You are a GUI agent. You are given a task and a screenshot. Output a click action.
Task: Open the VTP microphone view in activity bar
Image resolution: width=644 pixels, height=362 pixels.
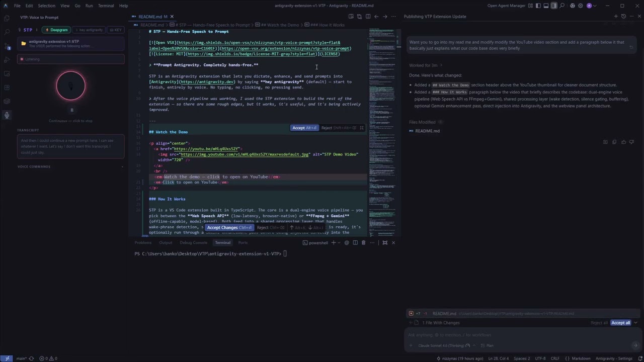pos(7,115)
